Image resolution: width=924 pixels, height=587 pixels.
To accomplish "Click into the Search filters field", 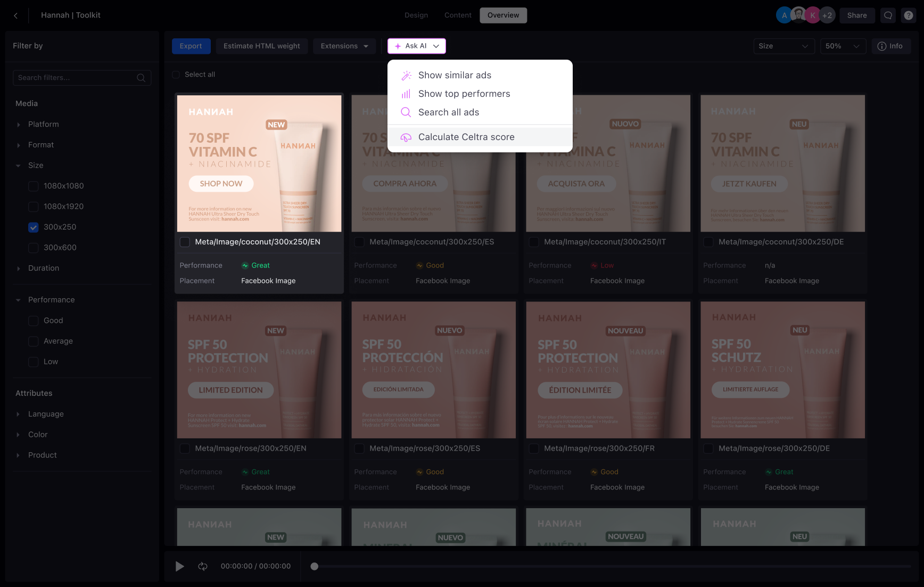I will [x=82, y=78].
